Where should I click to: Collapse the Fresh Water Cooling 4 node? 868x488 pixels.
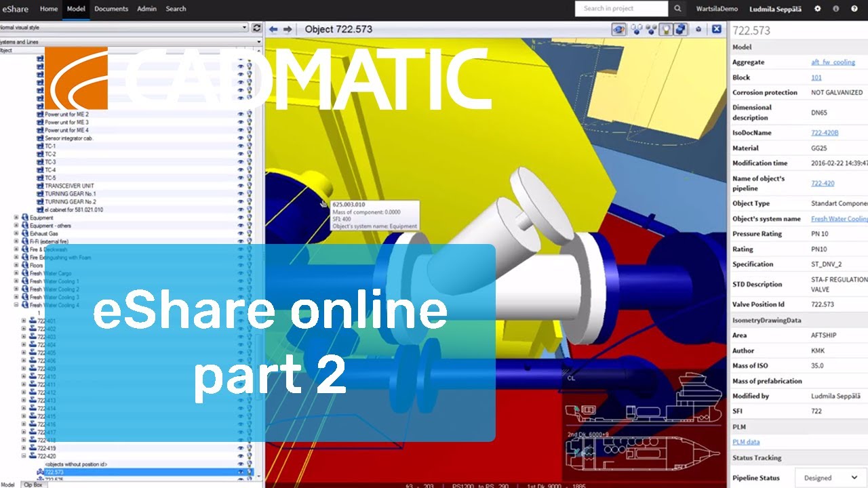[x=16, y=305]
